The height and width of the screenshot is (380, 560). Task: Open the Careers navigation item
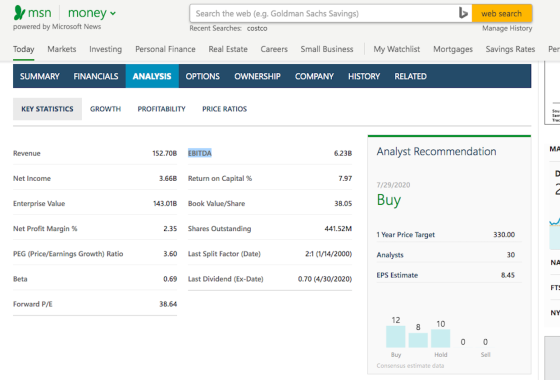click(274, 49)
